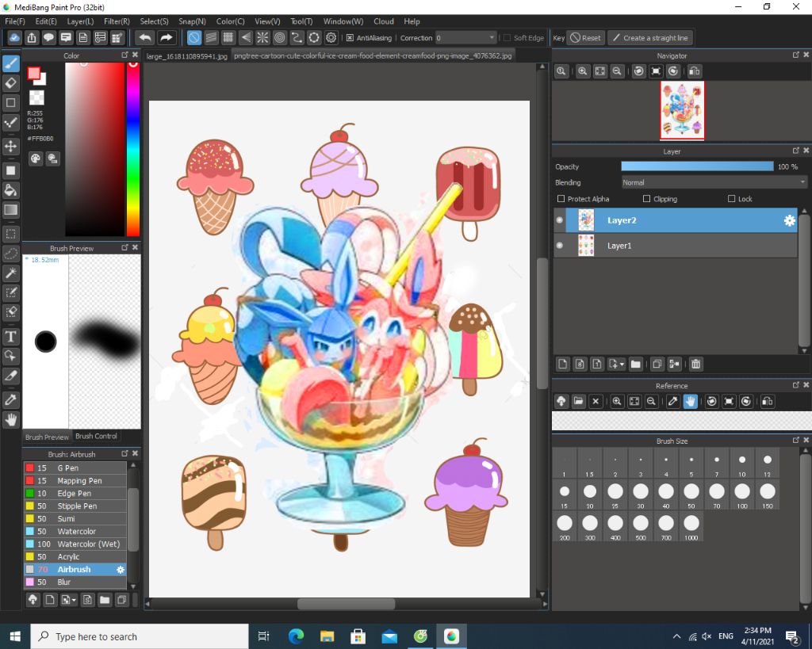Open the Window menu
Viewport: 812px width, 649px height.
point(343,21)
